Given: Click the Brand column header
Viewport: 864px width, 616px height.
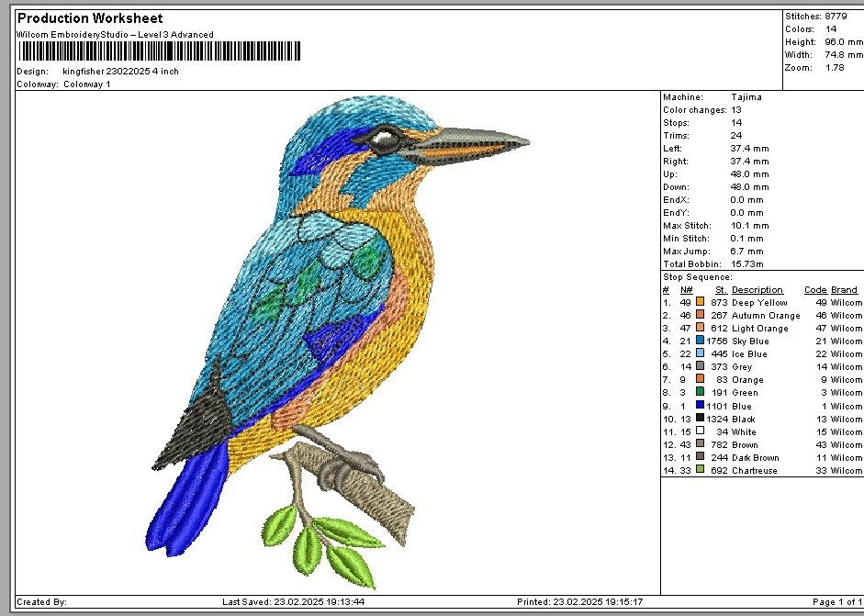Looking at the screenshot, I should tap(844, 290).
